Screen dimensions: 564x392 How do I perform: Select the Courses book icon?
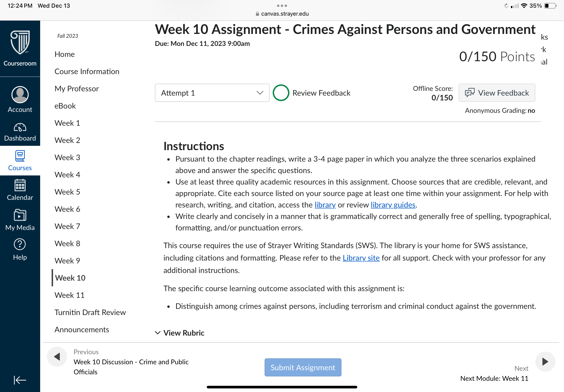coord(20,156)
